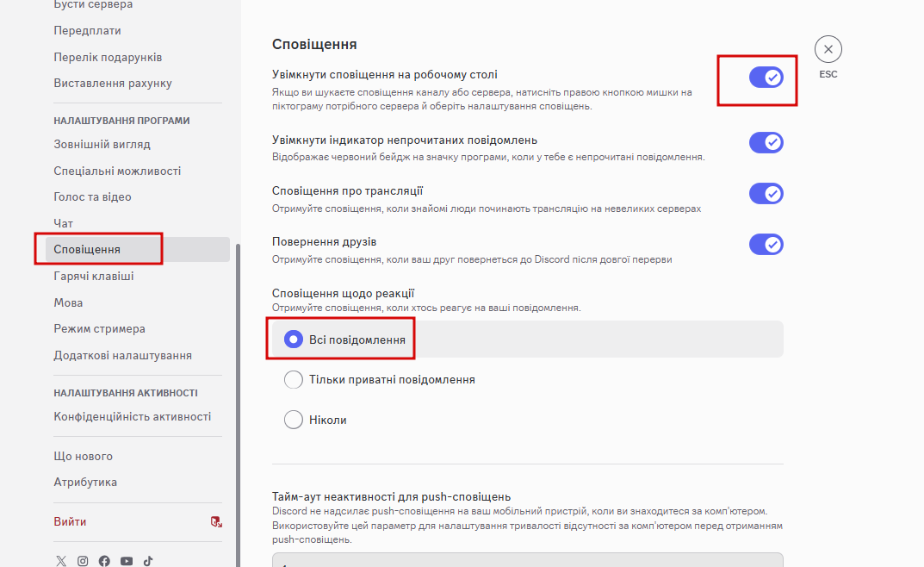Turn off stream notifications toggle

(x=766, y=194)
